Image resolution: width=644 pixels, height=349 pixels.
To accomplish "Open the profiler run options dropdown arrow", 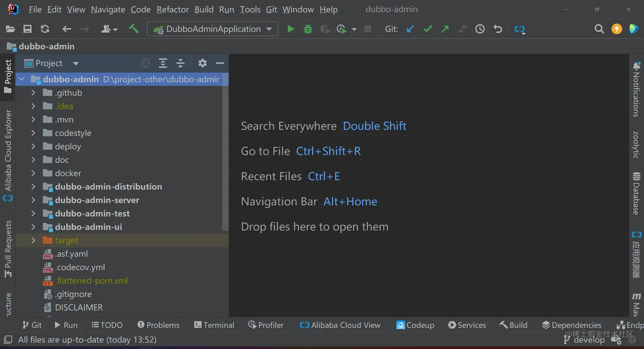I will 354,29.
